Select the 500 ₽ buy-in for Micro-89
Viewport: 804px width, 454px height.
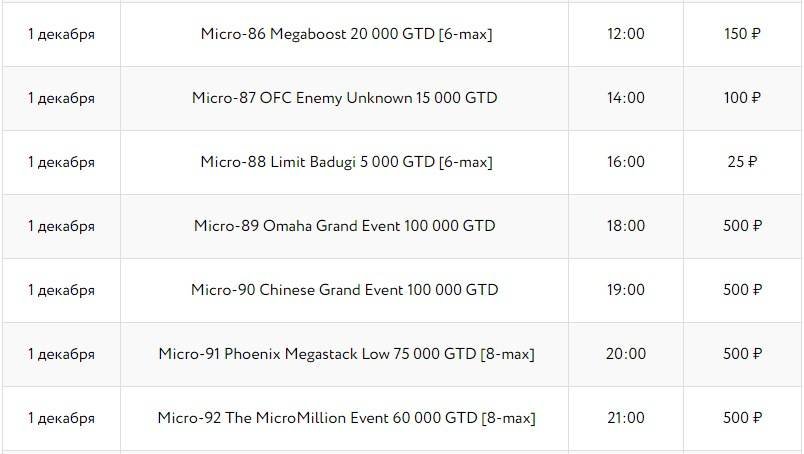(743, 226)
